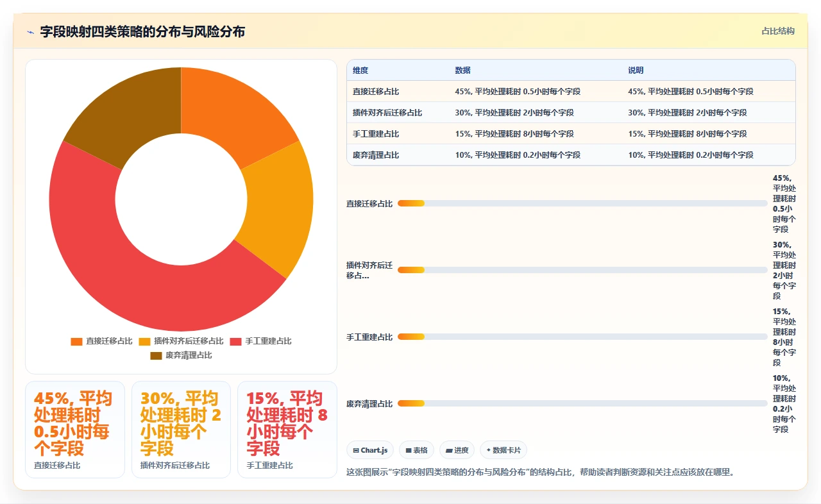Toggle 手工重建占比 legend item
The width and height of the screenshot is (821, 504).
(x=260, y=341)
